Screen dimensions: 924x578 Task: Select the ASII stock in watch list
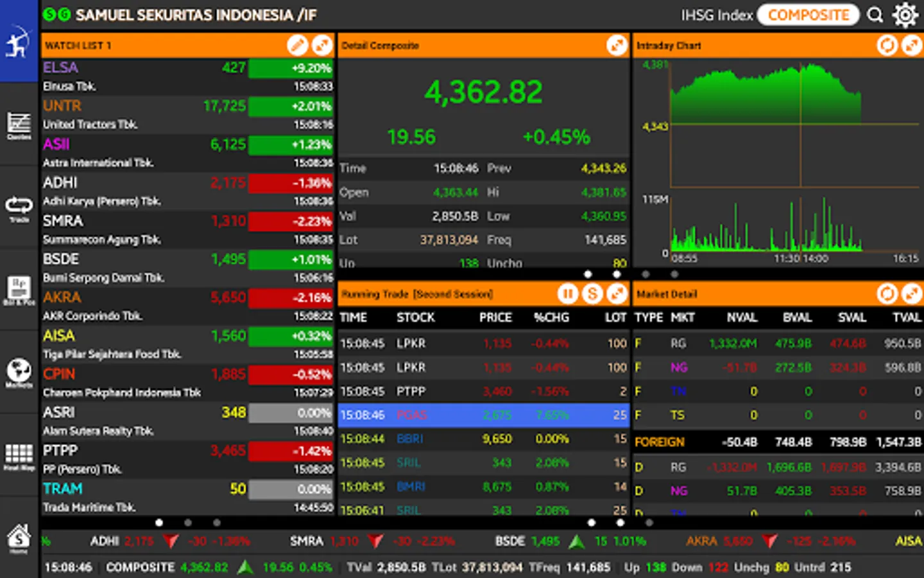tap(187, 153)
